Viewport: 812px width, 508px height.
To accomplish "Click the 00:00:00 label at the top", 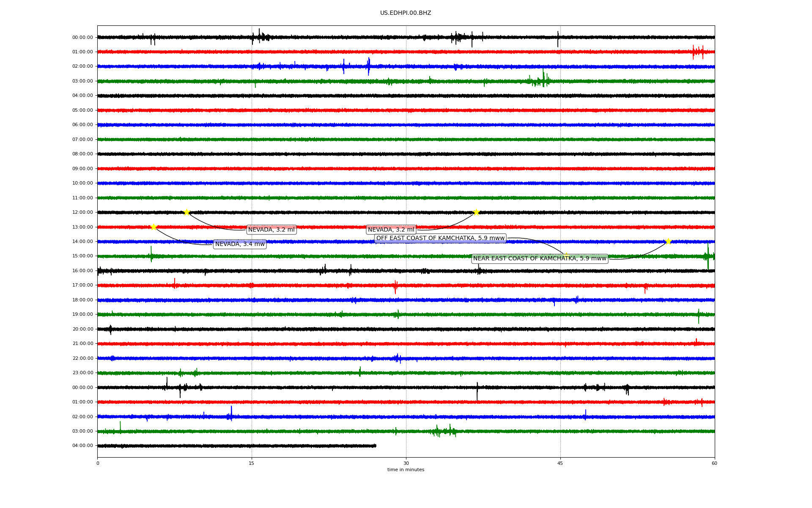I will (82, 37).
